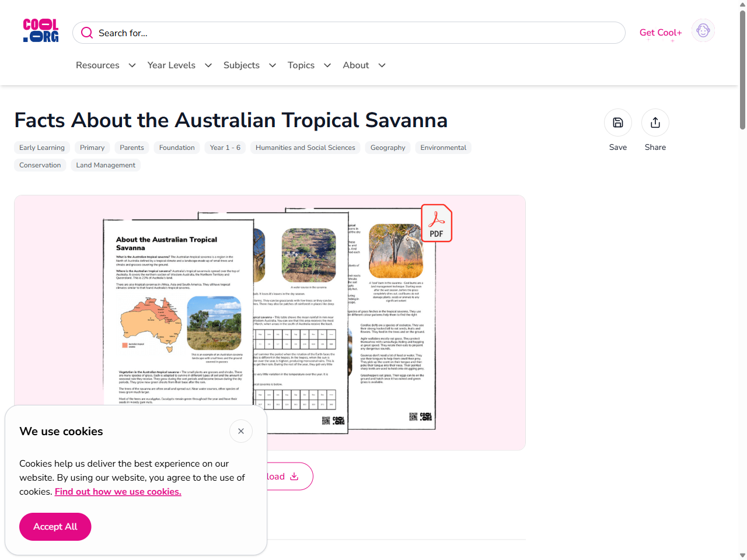Click the Save bookmark icon

[618, 123]
